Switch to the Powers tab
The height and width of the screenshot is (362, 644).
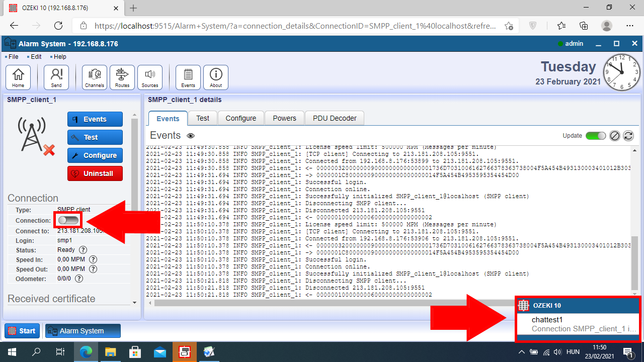[285, 118]
